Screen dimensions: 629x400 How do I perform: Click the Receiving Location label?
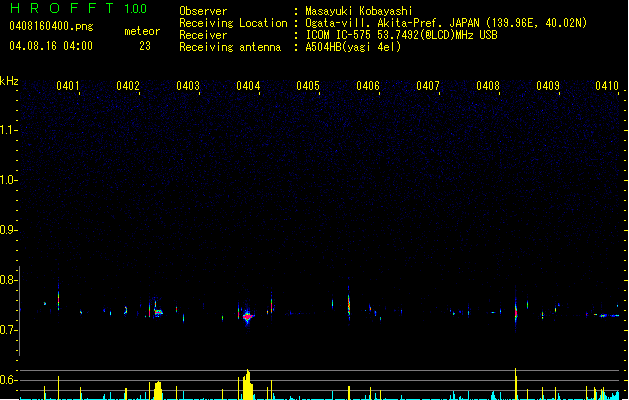point(233,23)
